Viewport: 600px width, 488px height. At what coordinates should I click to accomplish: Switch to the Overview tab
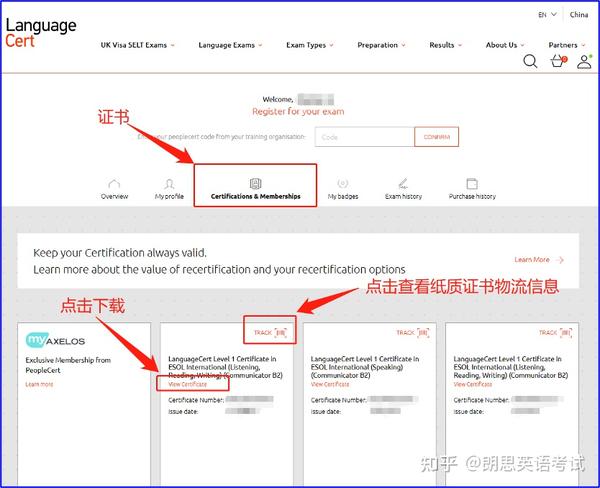pos(114,189)
